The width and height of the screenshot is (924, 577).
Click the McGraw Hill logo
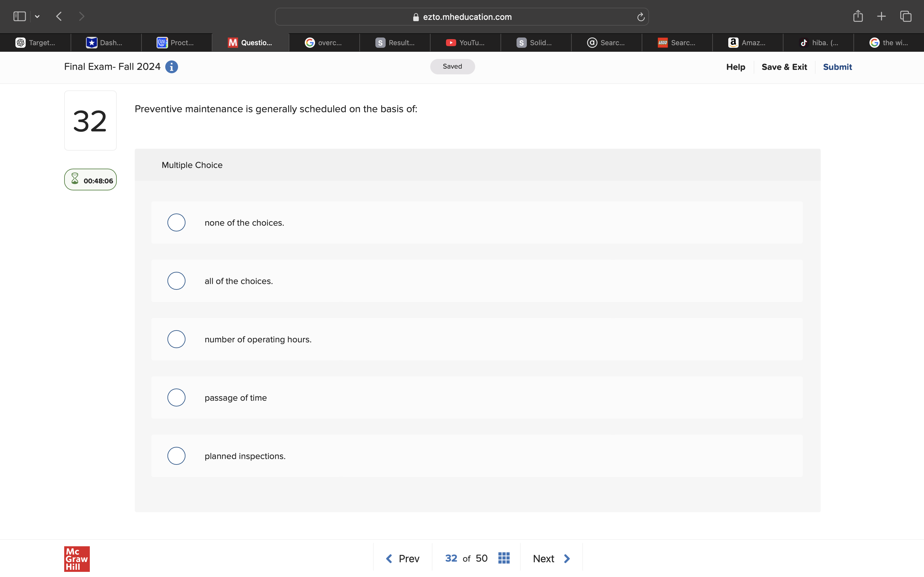tap(77, 559)
